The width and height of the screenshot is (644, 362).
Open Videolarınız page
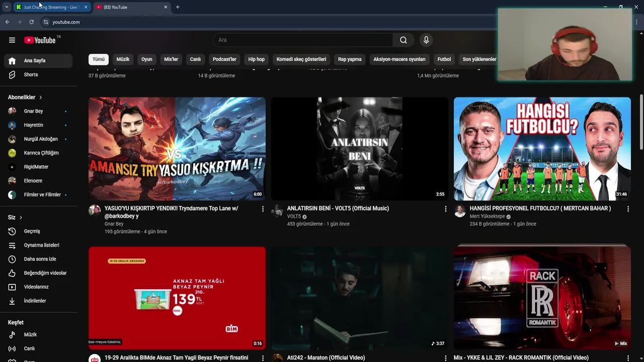(x=38, y=287)
